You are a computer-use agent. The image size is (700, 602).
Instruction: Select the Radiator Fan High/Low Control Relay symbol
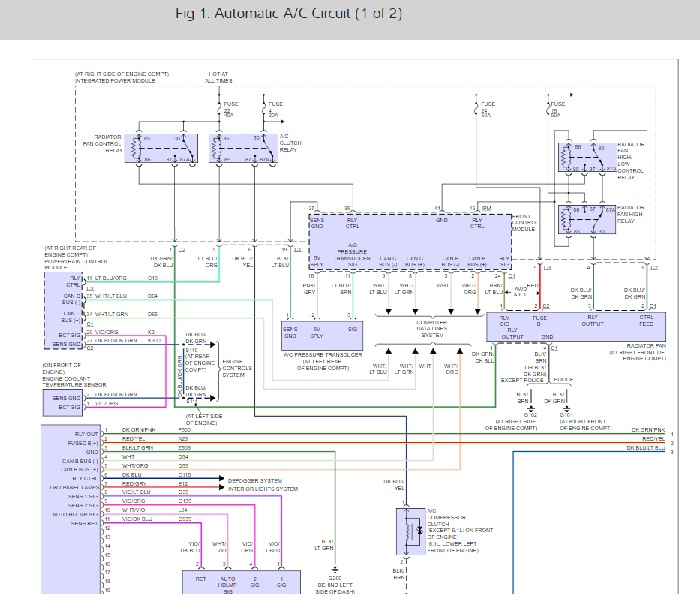point(587,158)
